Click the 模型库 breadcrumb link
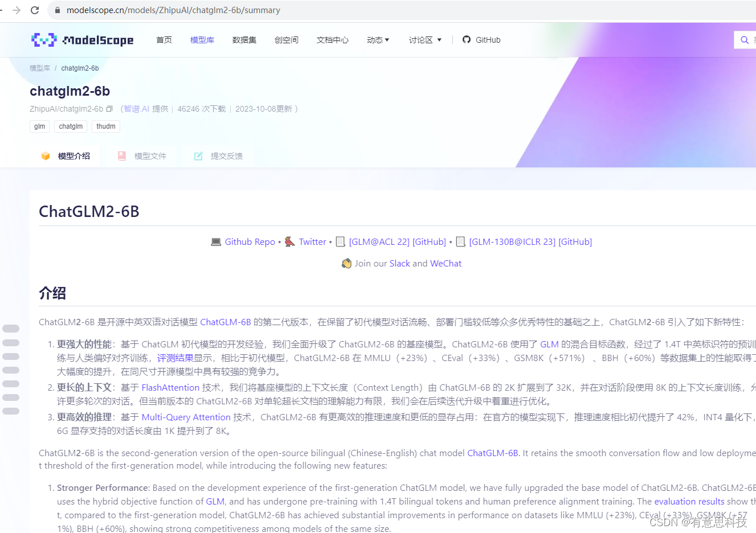The width and height of the screenshot is (756, 533). click(x=39, y=68)
